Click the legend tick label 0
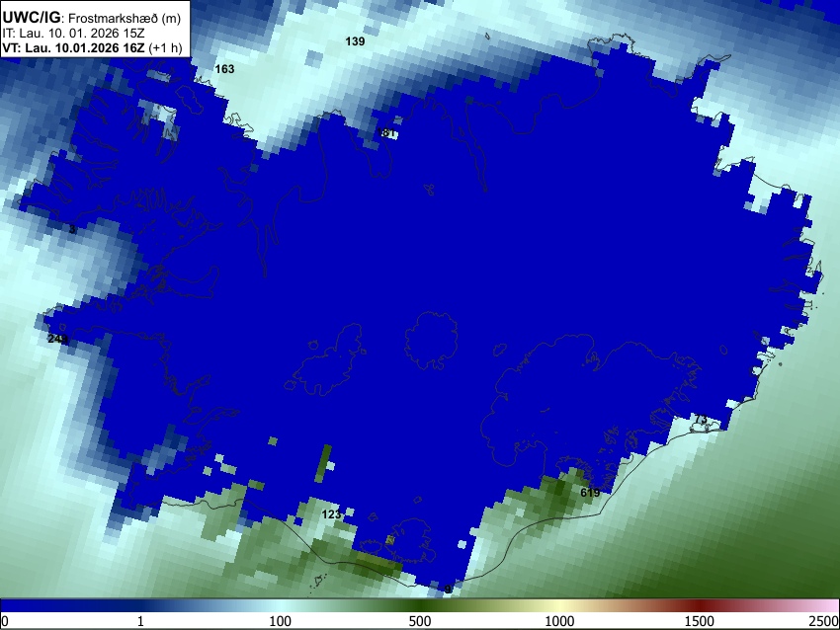Screen dimensions: 840x630 tap(5, 621)
